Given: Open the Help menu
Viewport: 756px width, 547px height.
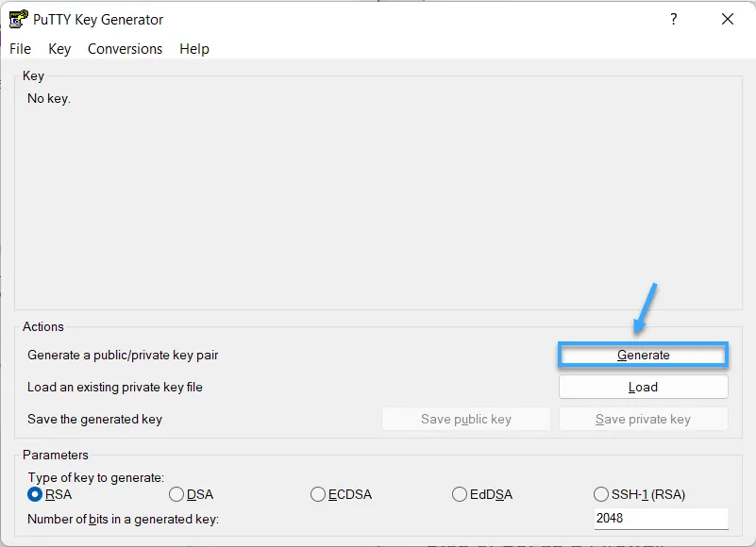Looking at the screenshot, I should click(194, 49).
